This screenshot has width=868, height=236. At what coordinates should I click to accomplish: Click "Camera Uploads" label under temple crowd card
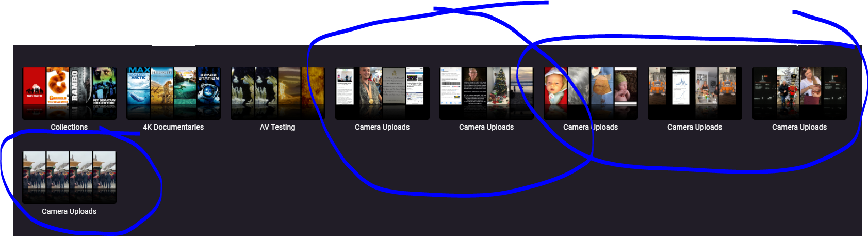69,211
